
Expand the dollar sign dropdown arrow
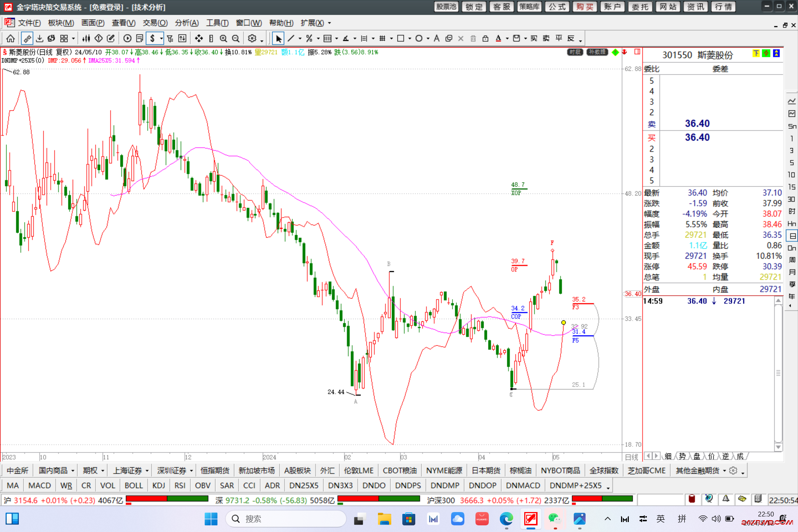(161, 38)
